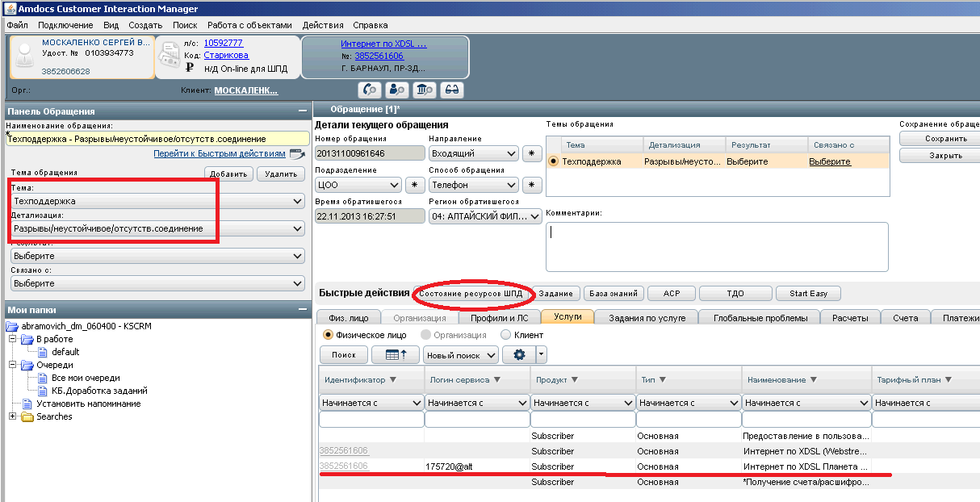Click База знаний button
The height and width of the screenshot is (502, 980).
click(x=613, y=294)
